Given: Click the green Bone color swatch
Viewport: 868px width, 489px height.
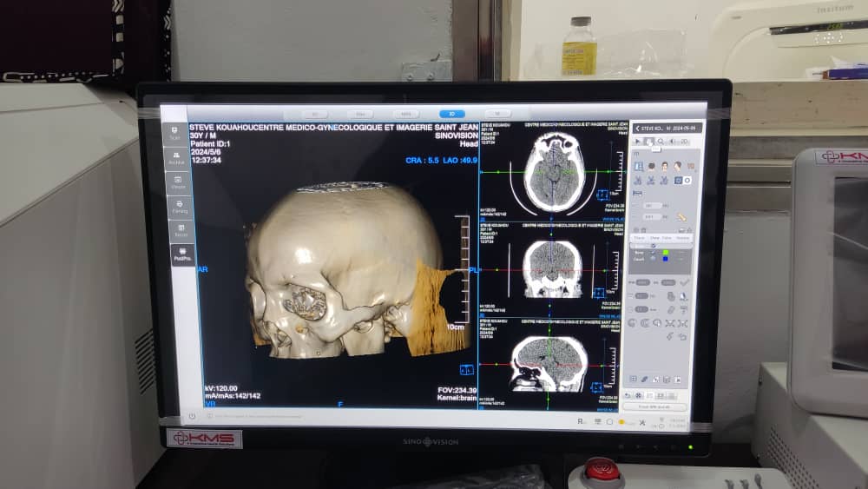Looking at the screenshot, I should click(666, 252).
